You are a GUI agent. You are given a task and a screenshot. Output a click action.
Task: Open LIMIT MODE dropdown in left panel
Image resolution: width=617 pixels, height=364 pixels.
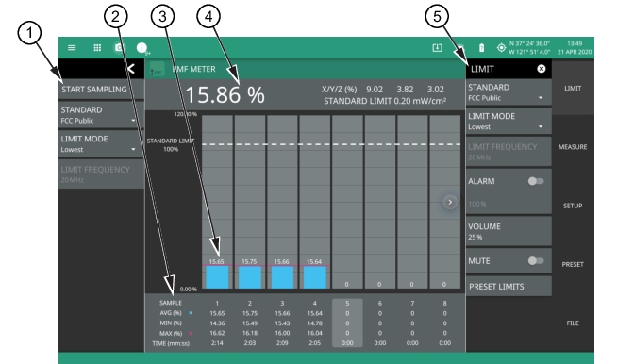point(101,143)
